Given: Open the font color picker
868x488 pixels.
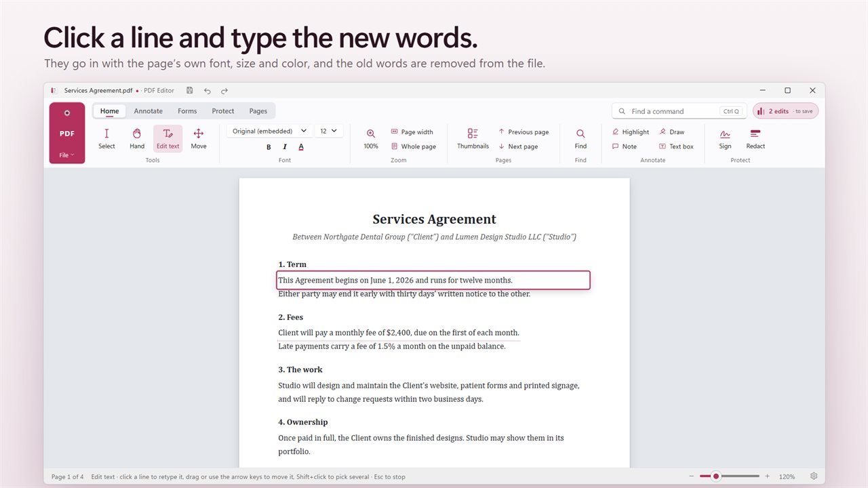Looking at the screenshot, I should [301, 147].
